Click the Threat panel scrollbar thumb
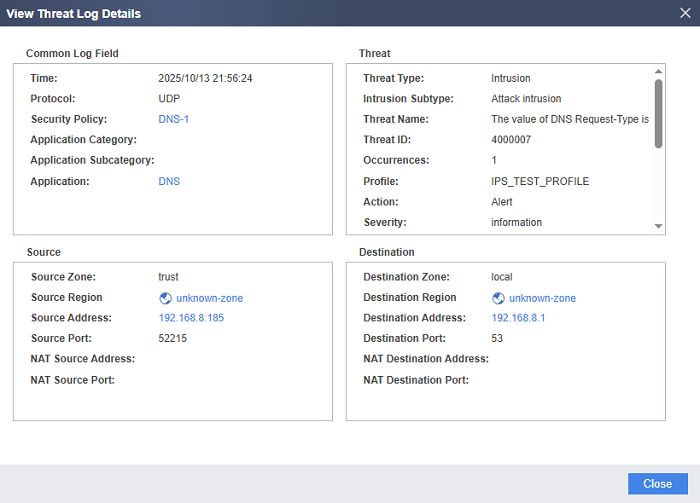Screen dimensions: 700x503 click(x=658, y=112)
